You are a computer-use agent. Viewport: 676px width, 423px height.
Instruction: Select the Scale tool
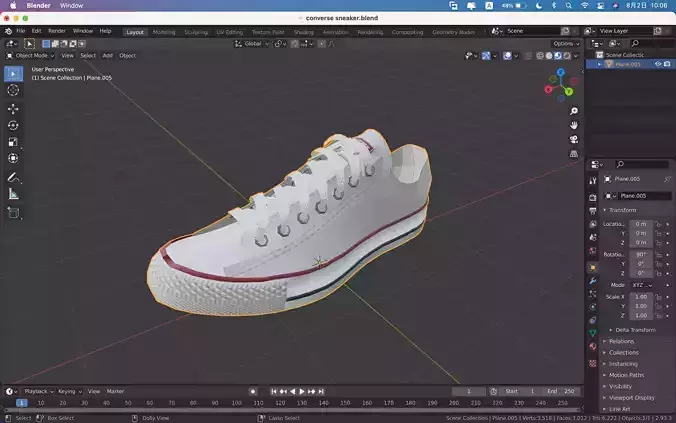coord(13,142)
